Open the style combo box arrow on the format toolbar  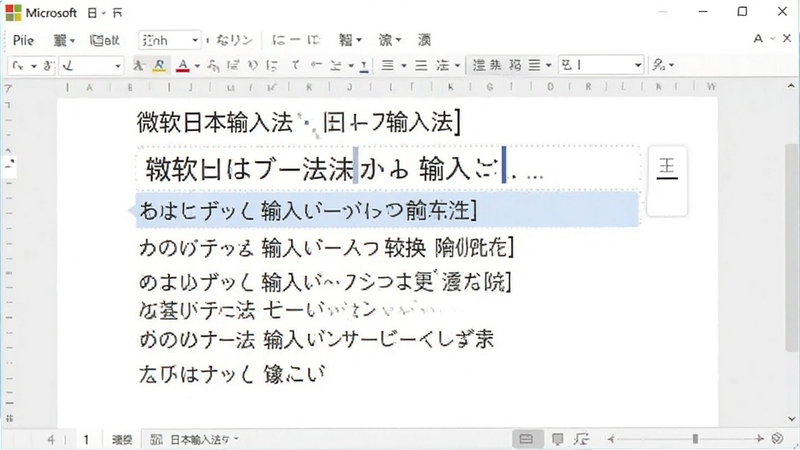[117, 65]
